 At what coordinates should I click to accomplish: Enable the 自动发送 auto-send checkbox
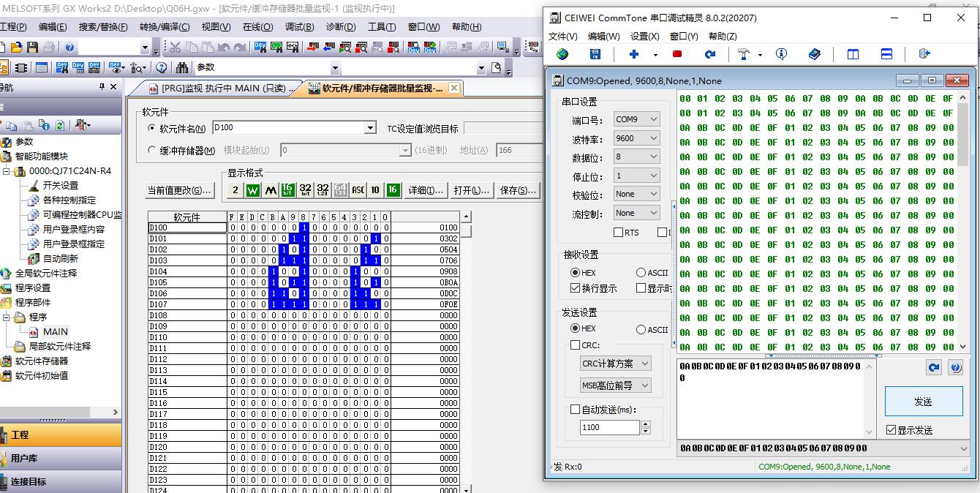(575, 410)
